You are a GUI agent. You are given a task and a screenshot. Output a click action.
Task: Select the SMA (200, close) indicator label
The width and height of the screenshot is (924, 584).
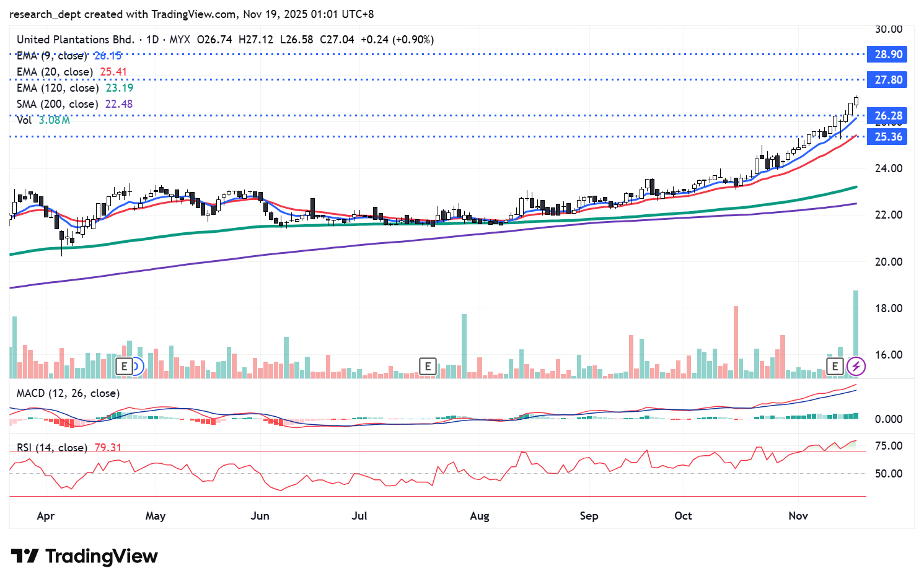[x=58, y=104]
